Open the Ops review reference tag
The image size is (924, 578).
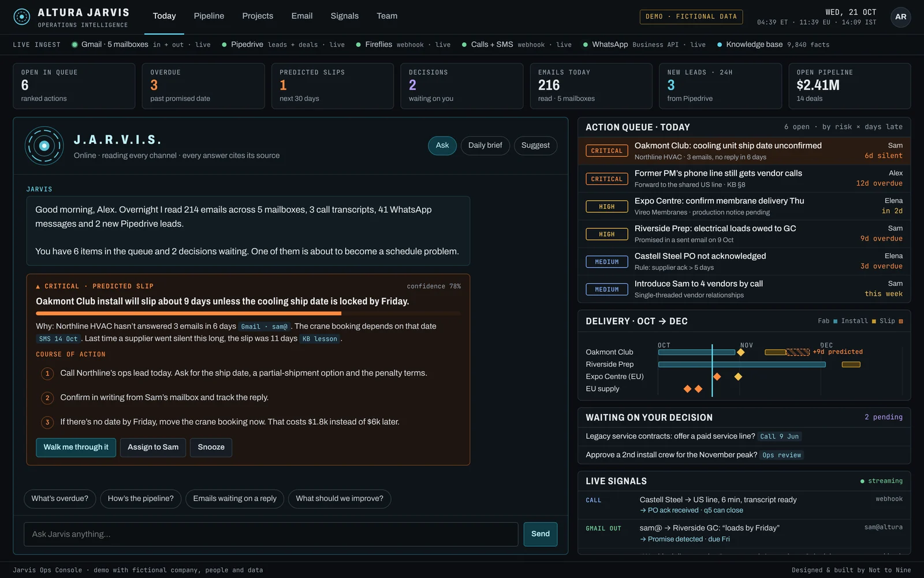coord(782,455)
